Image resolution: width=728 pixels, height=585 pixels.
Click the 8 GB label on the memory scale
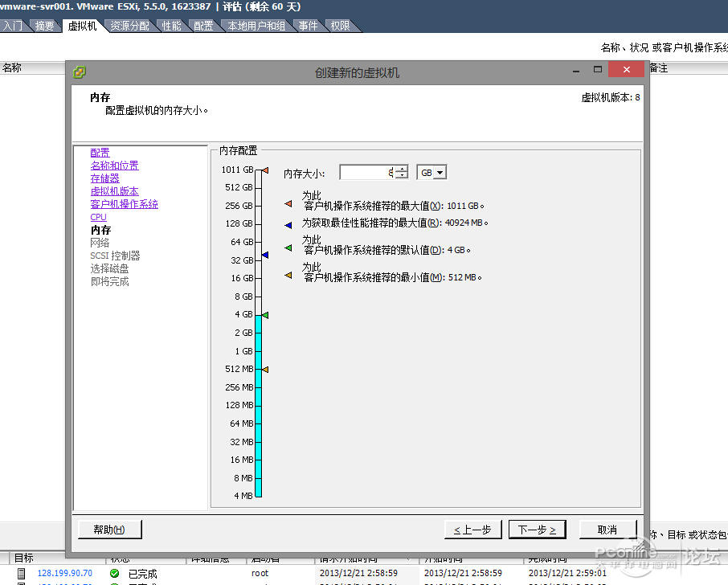(x=243, y=297)
